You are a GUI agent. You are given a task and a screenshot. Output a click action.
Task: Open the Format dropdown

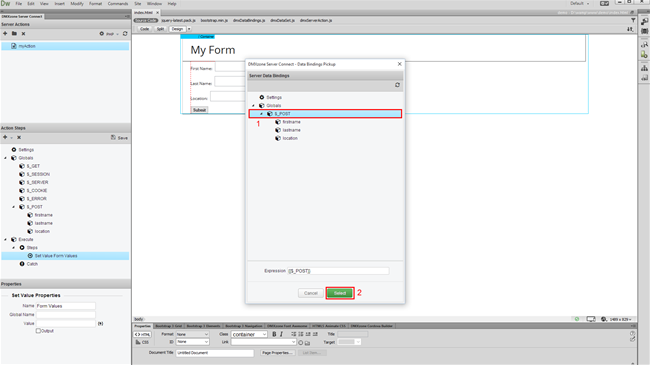(192, 334)
